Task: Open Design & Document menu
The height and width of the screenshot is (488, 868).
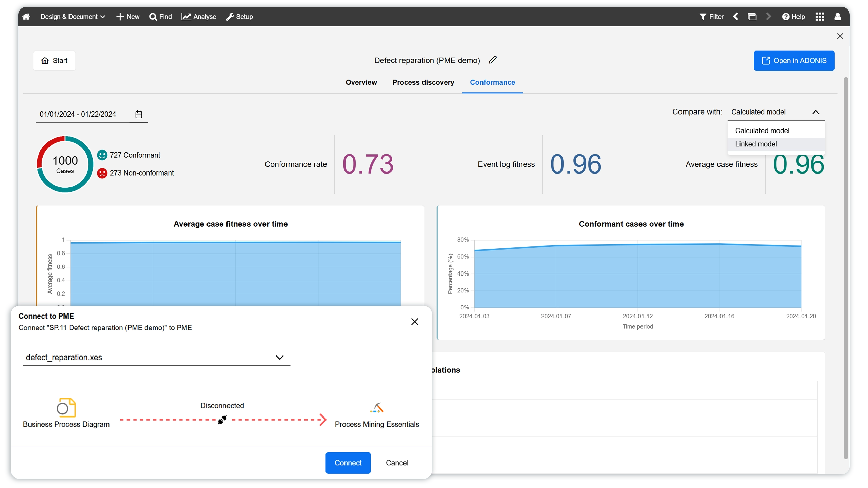Action: pos(73,17)
